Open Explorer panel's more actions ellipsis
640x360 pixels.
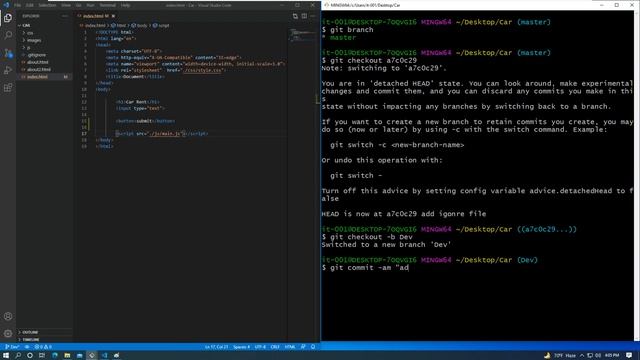65,16
